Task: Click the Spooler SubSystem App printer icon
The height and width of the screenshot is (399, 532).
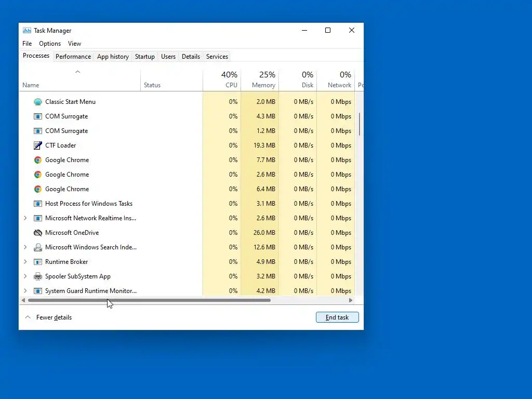Action: [37, 276]
